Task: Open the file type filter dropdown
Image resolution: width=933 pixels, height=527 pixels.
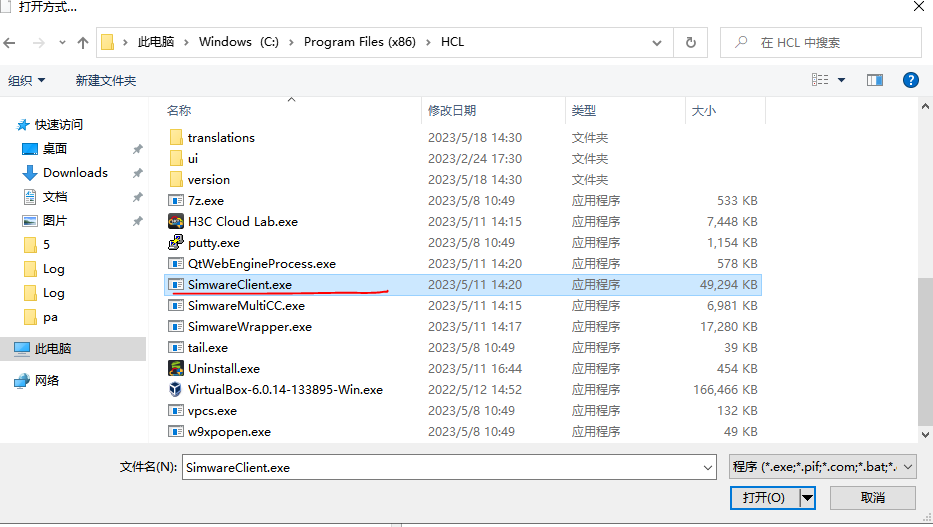Action: click(822, 467)
